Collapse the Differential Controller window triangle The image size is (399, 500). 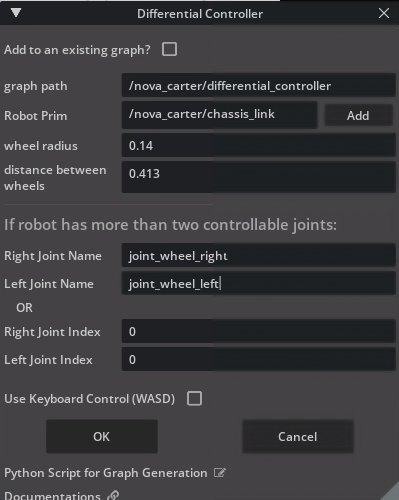(16, 13)
